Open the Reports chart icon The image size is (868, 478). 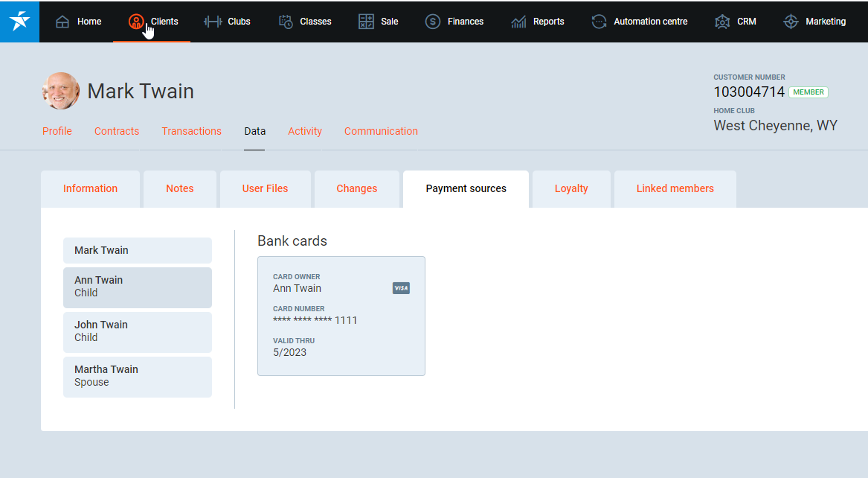[518, 22]
